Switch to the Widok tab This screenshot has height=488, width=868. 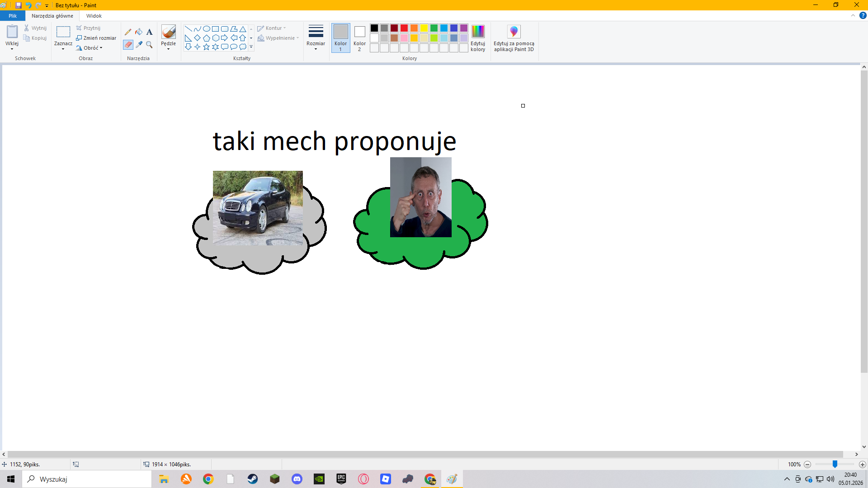tap(94, 16)
